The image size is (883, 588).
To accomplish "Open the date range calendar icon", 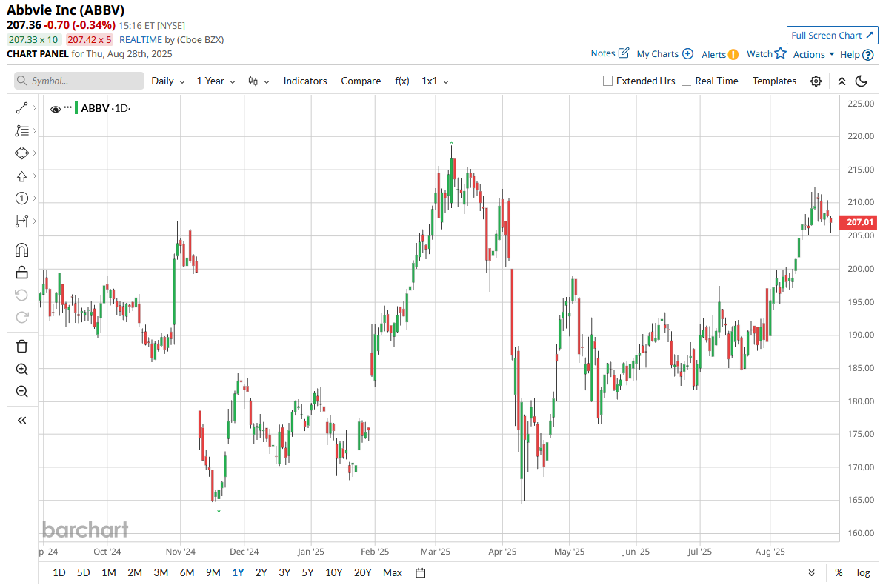I will [x=420, y=572].
